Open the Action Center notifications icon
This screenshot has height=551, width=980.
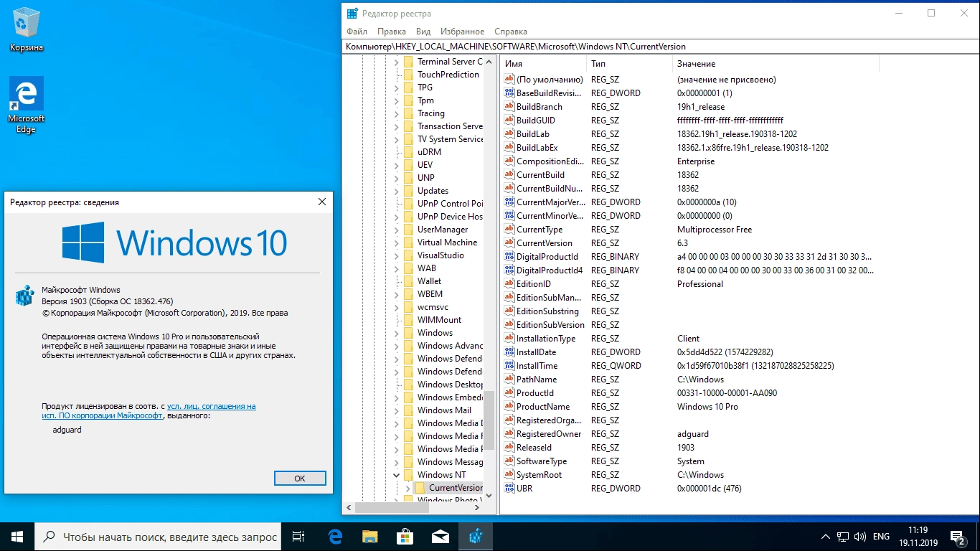tap(958, 537)
